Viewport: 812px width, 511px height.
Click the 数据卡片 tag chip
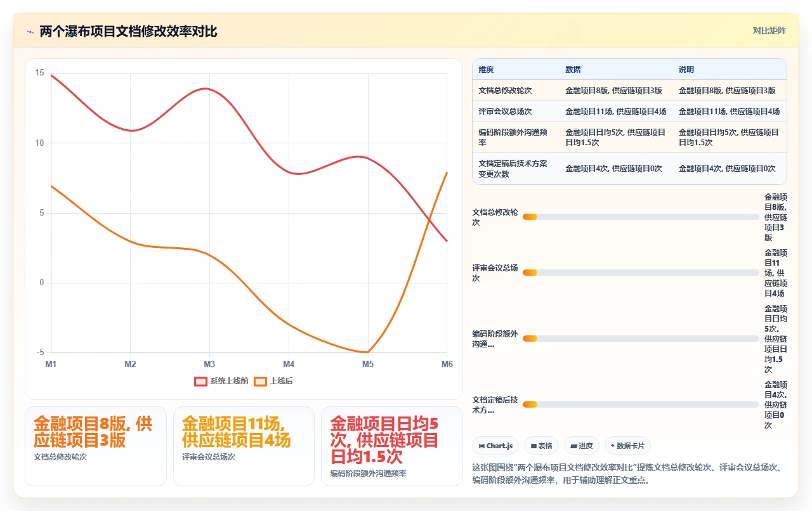627,446
